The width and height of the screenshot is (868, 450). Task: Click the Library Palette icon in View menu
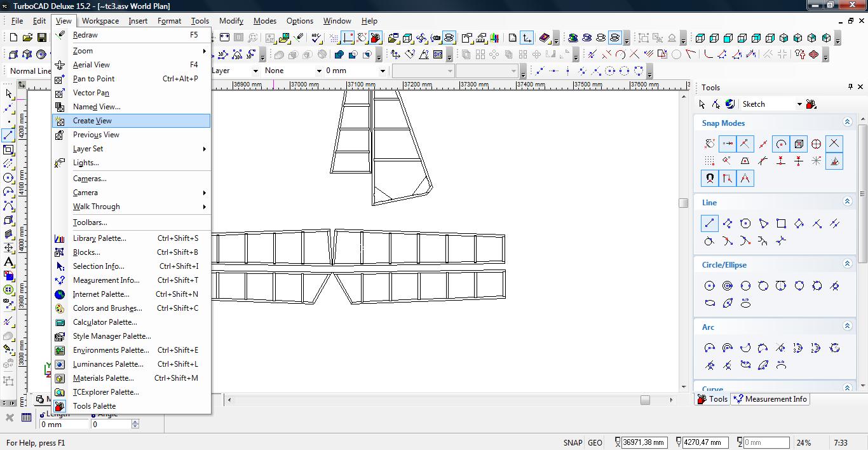(60, 238)
